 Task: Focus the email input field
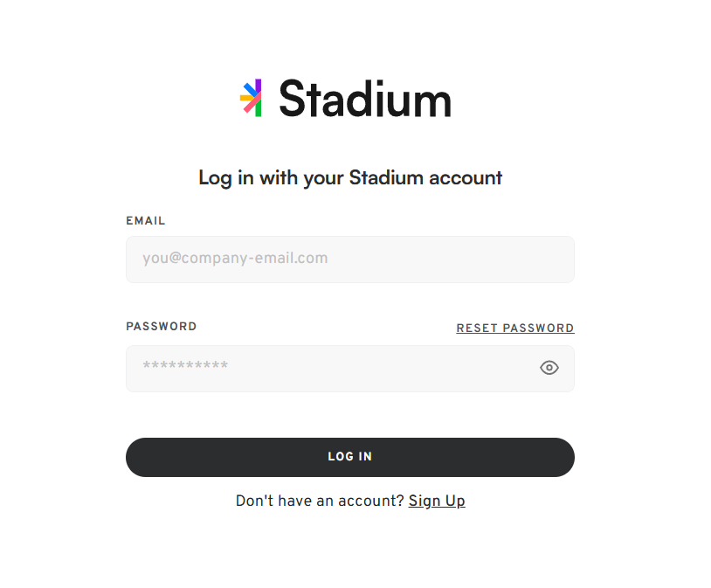coord(350,259)
